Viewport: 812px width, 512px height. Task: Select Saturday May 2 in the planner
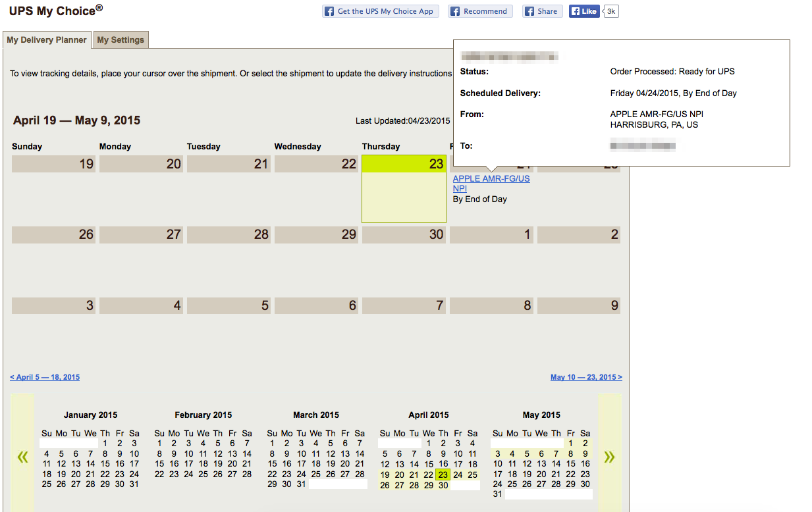579,234
